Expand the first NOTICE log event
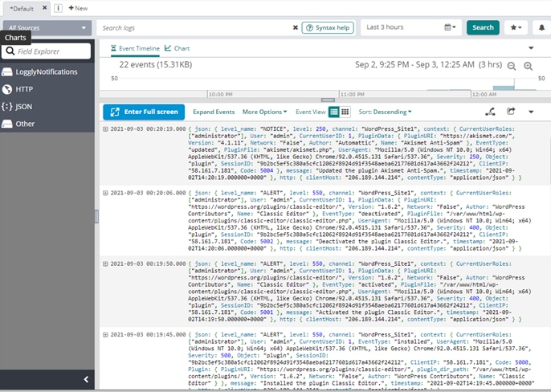The height and width of the screenshot is (392, 551). pyautogui.click(x=106, y=128)
